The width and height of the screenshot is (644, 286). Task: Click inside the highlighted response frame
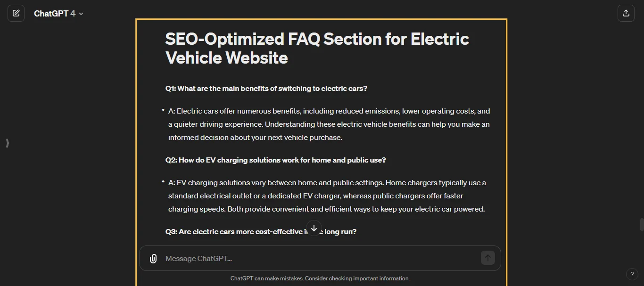(321, 141)
